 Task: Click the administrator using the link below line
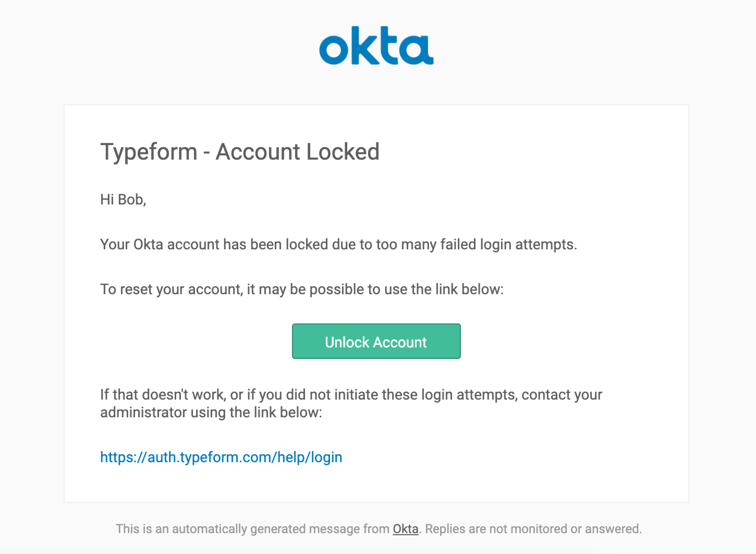[x=211, y=412]
